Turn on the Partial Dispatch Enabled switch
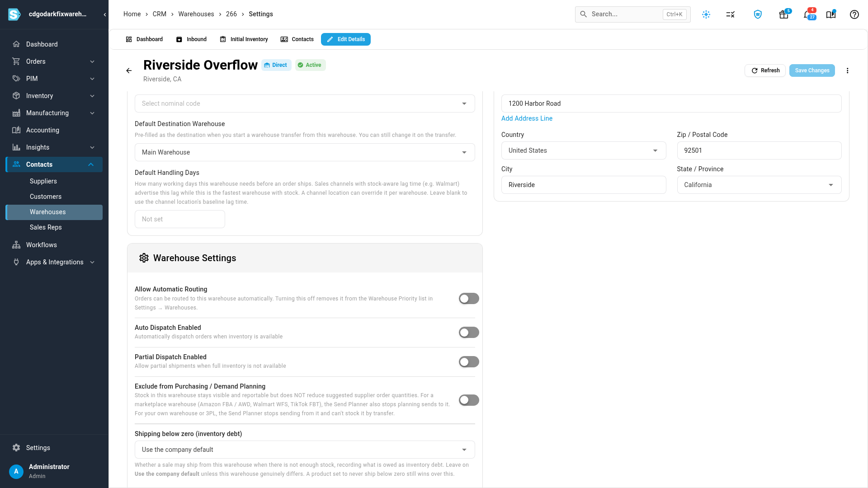868x488 pixels. [469, 362]
